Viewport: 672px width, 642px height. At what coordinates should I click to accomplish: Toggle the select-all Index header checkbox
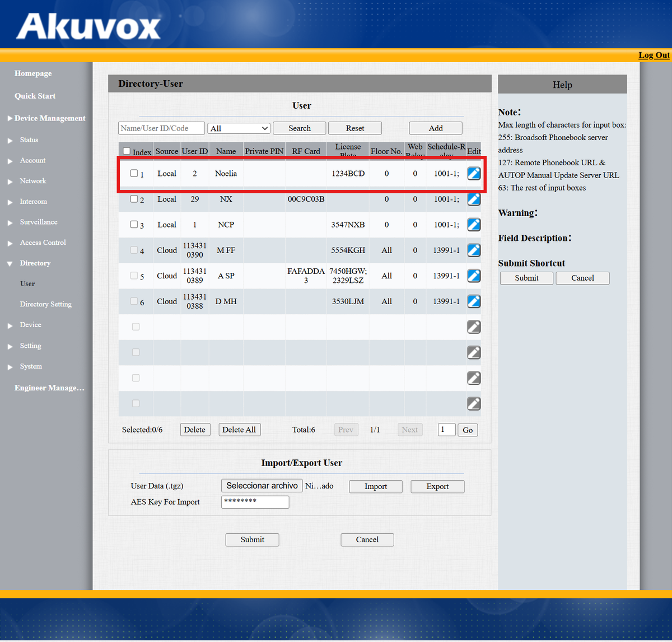click(x=127, y=151)
